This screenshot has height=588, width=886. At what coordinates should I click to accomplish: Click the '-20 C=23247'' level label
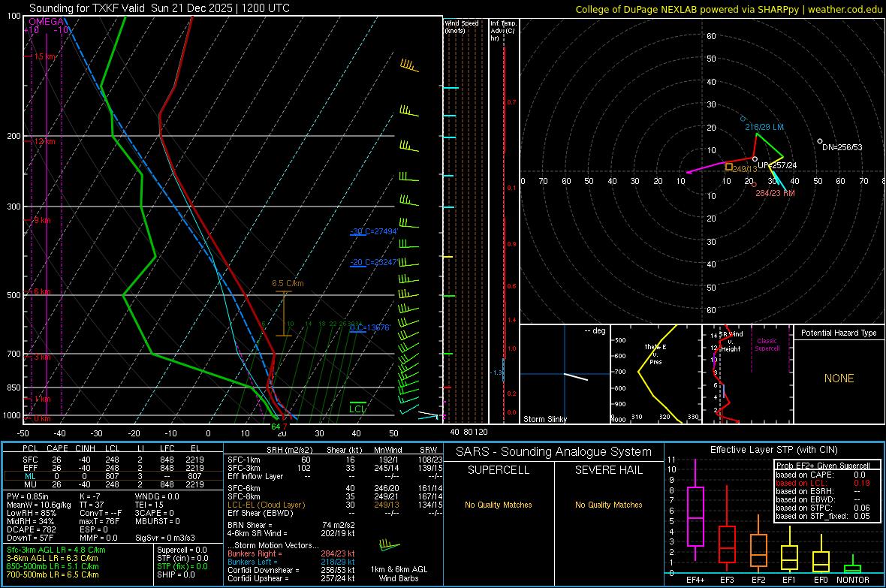(374, 262)
